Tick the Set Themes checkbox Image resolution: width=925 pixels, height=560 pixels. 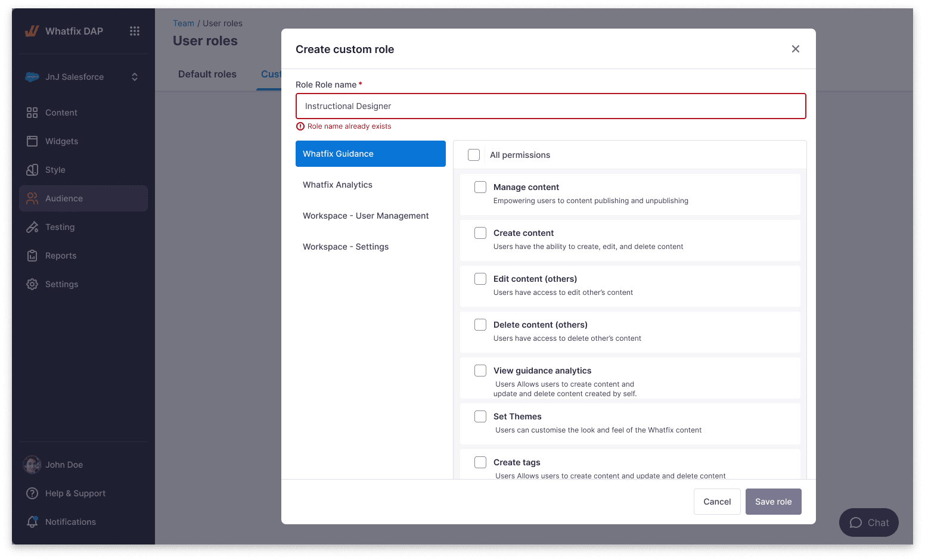[x=480, y=416]
